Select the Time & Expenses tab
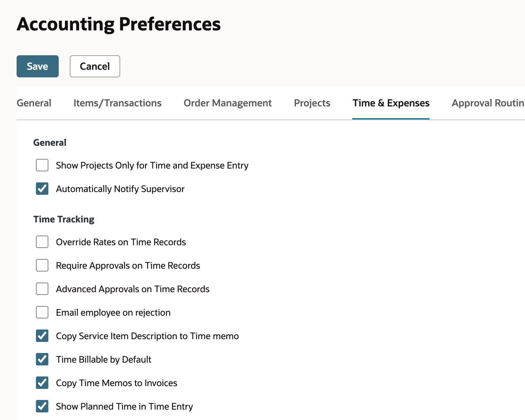 point(391,103)
